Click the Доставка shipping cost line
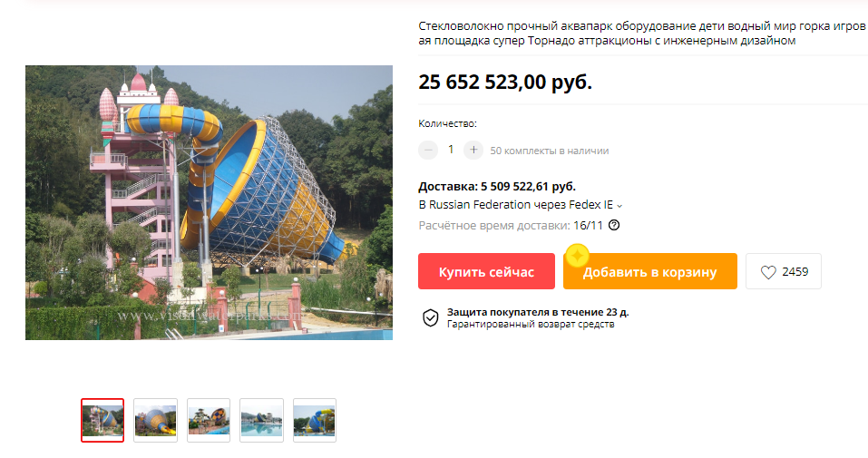Image resolution: width=868 pixels, height=458 pixels. tap(497, 187)
